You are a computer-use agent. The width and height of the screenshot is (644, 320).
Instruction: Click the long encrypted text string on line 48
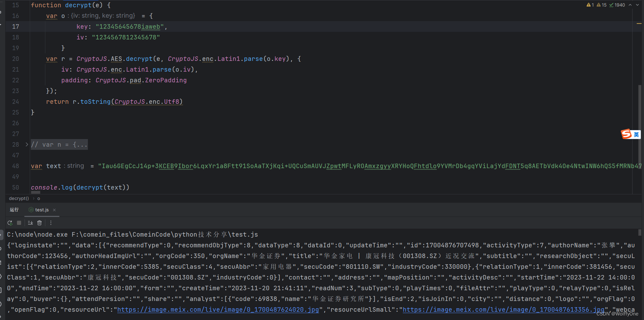point(370,166)
